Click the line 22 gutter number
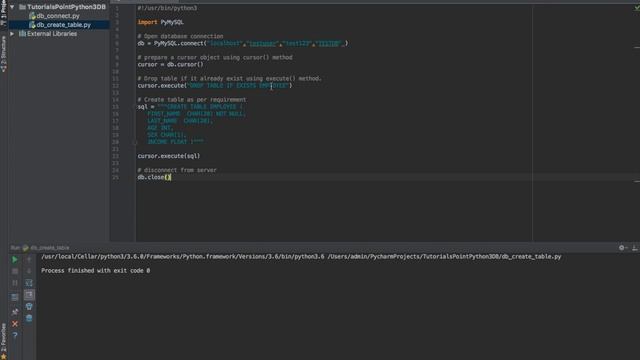 [116, 156]
